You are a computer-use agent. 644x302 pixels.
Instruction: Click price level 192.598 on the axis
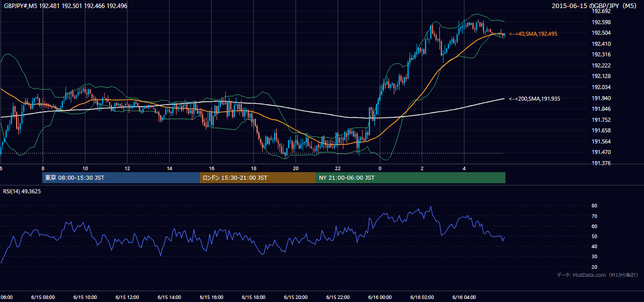click(601, 22)
